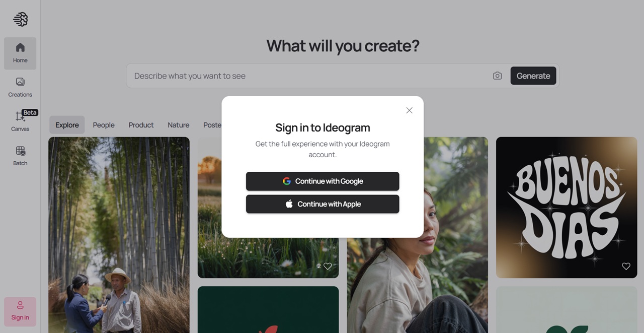Switch to the Product tab
Viewport: 644px width, 333px height.
(141, 125)
